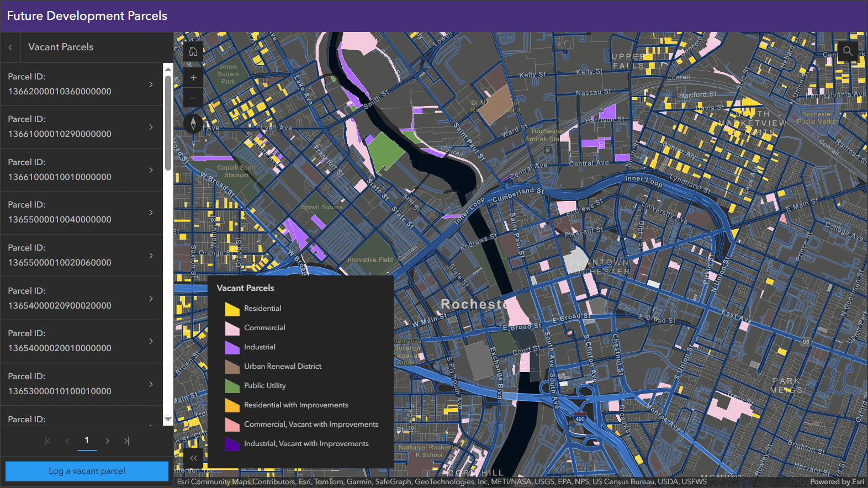Image resolution: width=868 pixels, height=488 pixels.
Task: Click the Downtown Rochester map label
Action: tap(599, 267)
